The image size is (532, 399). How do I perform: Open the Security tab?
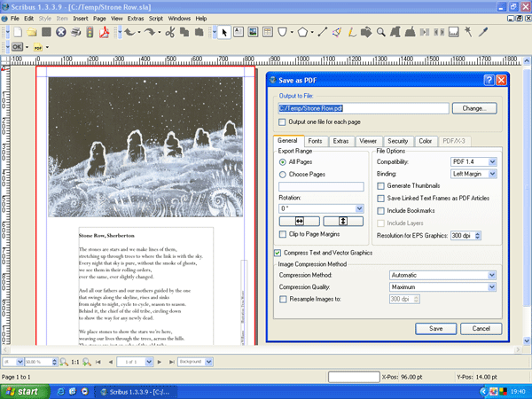[x=397, y=141]
